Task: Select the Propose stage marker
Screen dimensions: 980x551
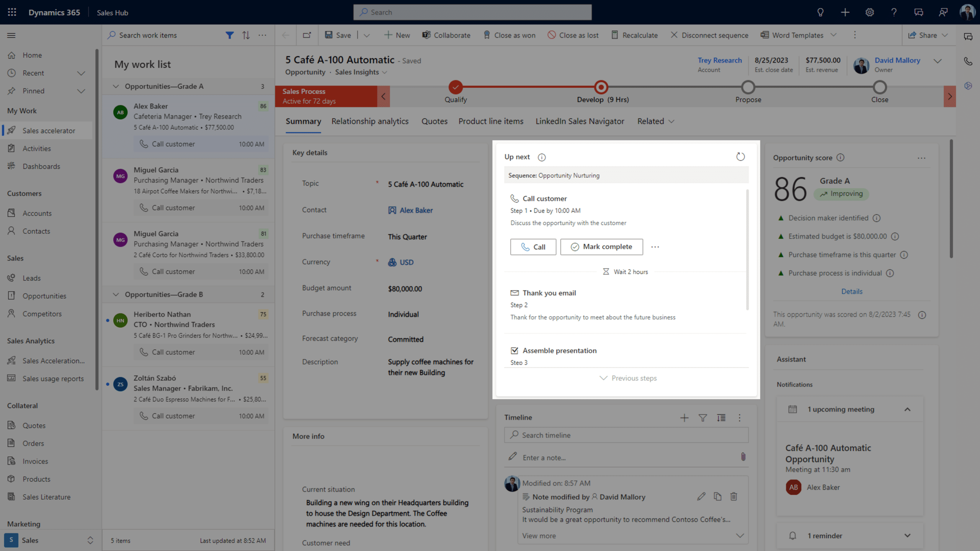Action: tap(748, 87)
